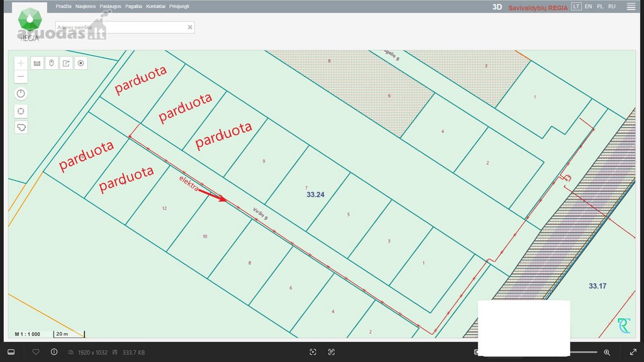Adjust the viewer zoom slider
Viewport: 644px width, 362px height.
[583, 352]
